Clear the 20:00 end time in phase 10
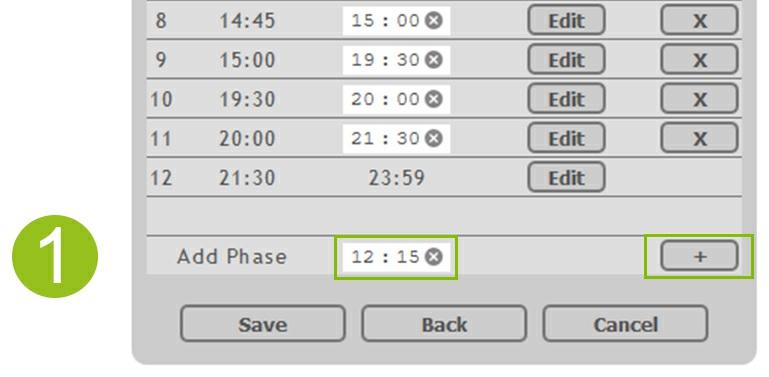The height and width of the screenshot is (377, 769). pyautogui.click(x=434, y=100)
